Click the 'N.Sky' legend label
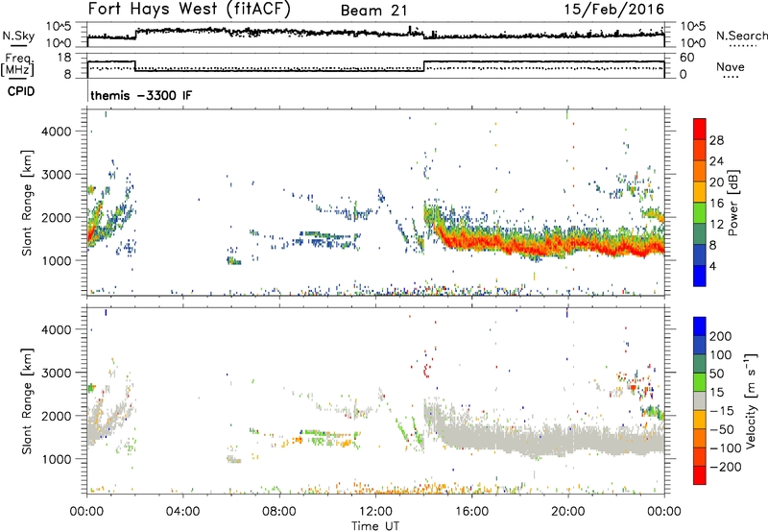 click(18, 36)
